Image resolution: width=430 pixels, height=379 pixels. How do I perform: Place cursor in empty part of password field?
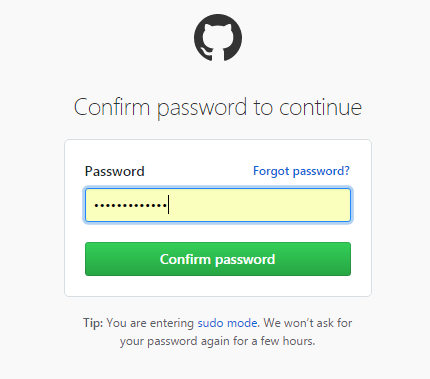[260, 205]
